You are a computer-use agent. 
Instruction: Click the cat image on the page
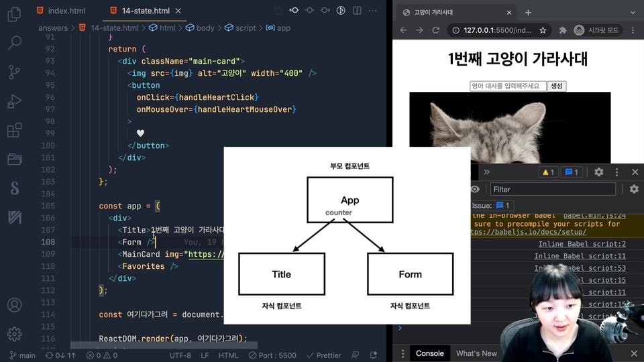point(510,127)
